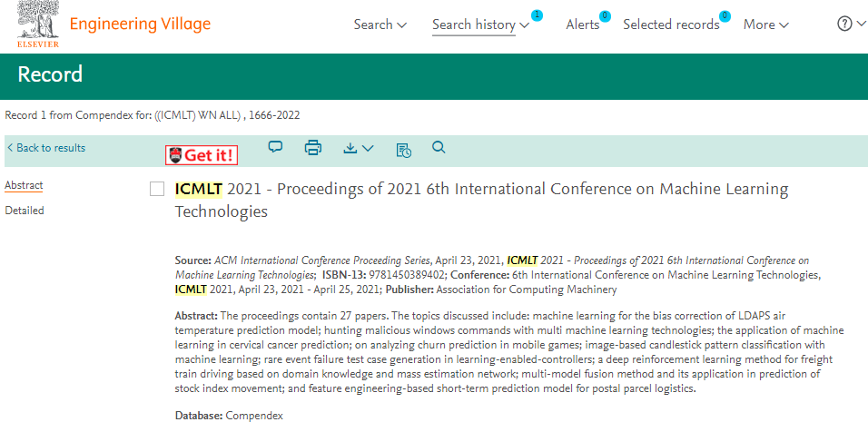The height and width of the screenshot is (432, 868).
Task: Open the help question mark menu
Action: tap(850, 25)
